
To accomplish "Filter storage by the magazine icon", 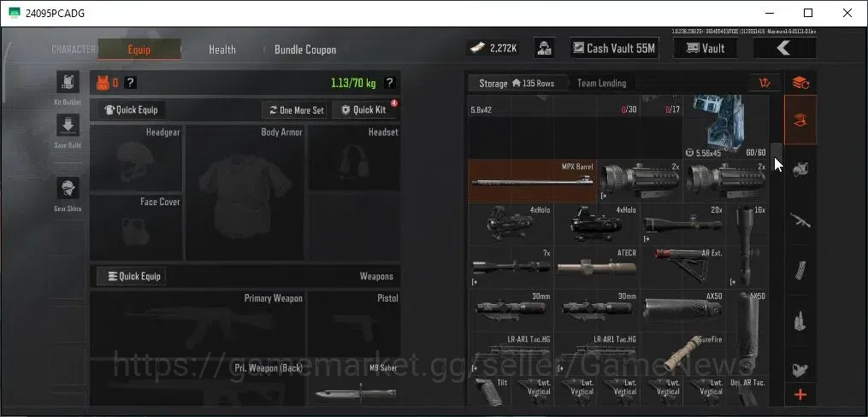I will [x=800, y=270].
